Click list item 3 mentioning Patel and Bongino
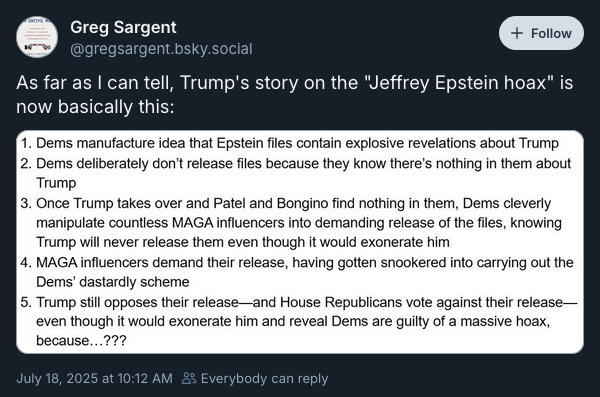600x397 pixels. [291, 222]
